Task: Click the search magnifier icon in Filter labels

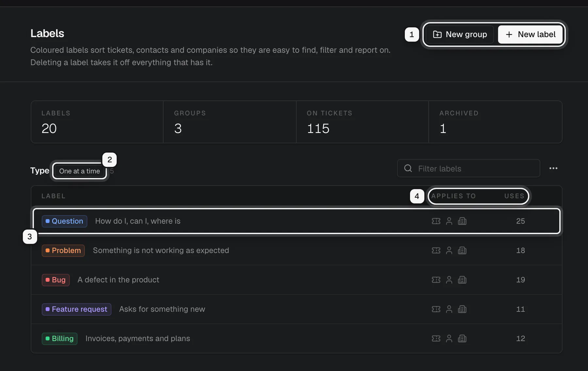Action: click(x=408, y=168)
